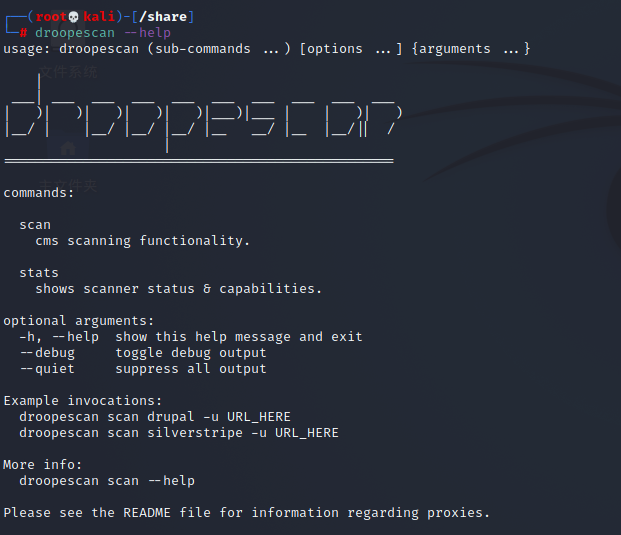Click the silverstripe example invocation line
The height and width of the screenshot is (535, 621).
tap(179, 433)
